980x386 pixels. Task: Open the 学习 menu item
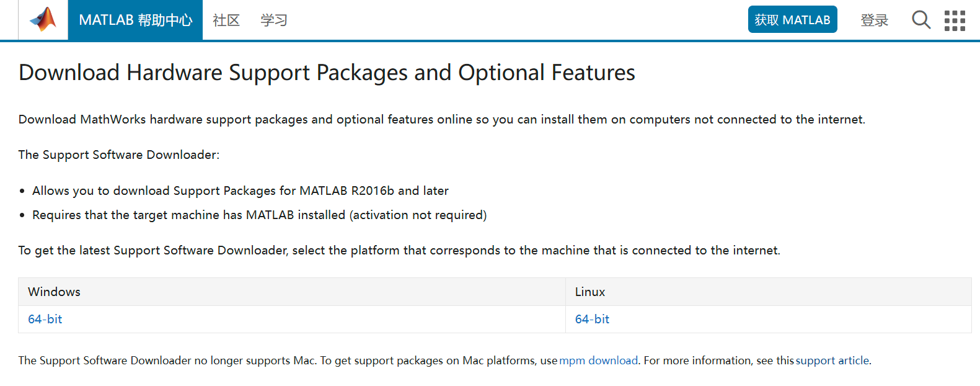click(x=274, y=20)
